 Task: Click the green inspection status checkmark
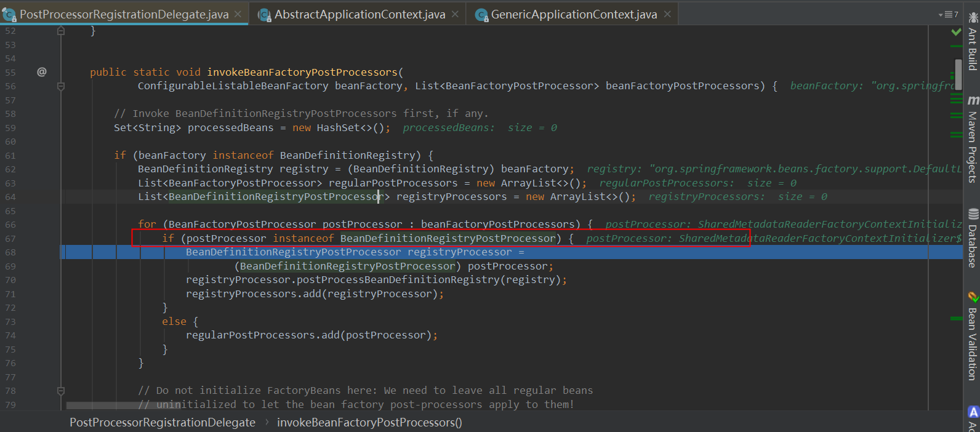(957, 31)
